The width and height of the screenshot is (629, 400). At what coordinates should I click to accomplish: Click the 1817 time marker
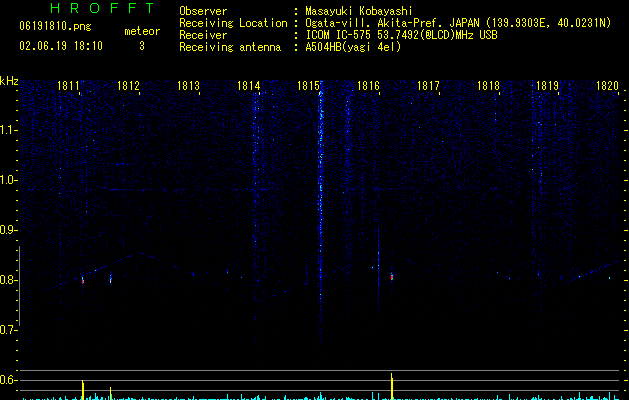(428, 86)
